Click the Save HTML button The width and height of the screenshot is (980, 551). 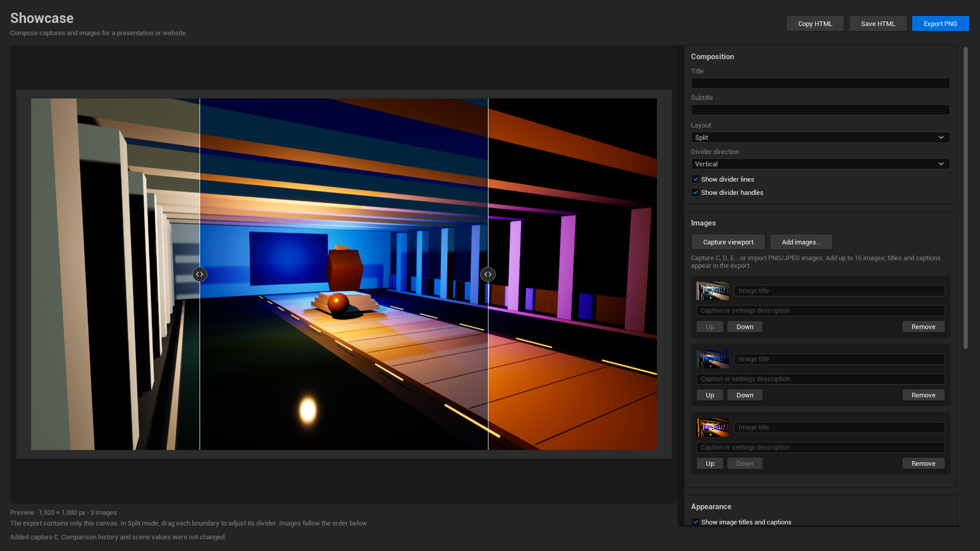[x=878, y=23]
